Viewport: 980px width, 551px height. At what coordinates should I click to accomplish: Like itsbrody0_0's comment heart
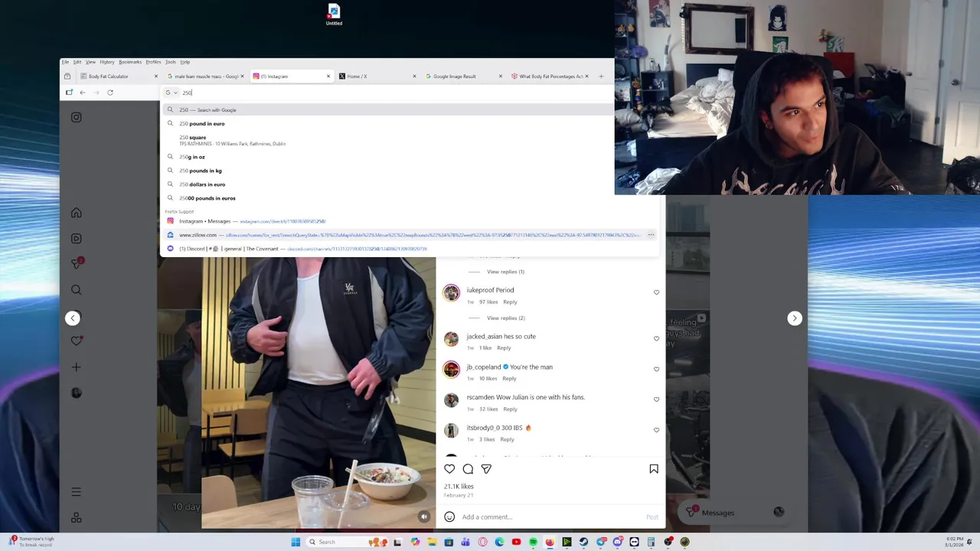(x=656, y=430)
